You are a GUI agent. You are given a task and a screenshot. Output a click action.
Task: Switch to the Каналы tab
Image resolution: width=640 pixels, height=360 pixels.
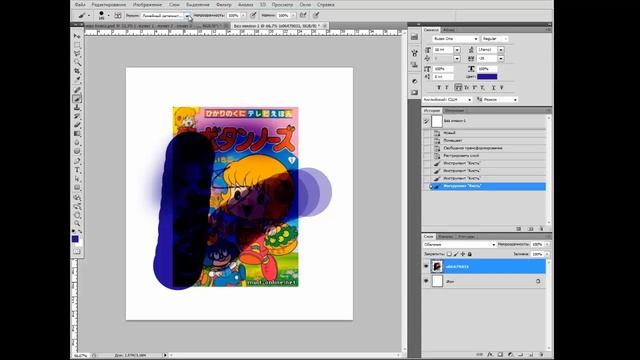(445, 236)
